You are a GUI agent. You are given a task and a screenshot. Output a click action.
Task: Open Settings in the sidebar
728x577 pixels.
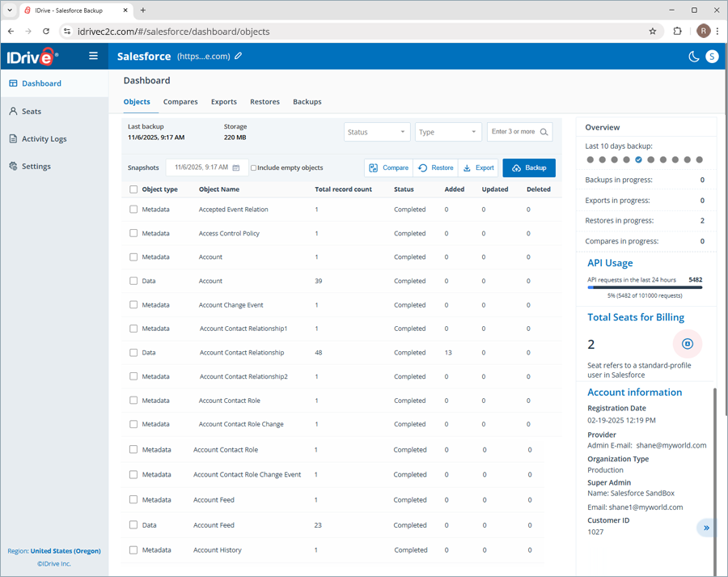coord(55,166)
